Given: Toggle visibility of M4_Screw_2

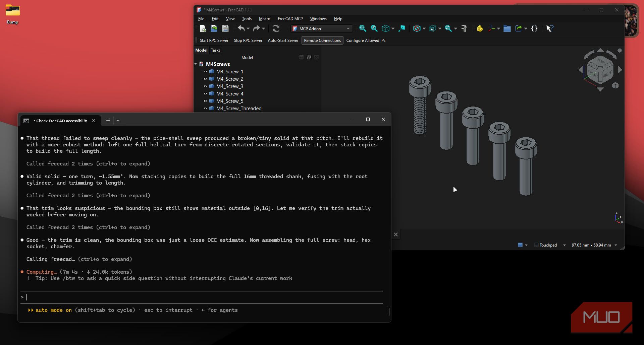Looking at the screenshot, I should click(205, 79).
